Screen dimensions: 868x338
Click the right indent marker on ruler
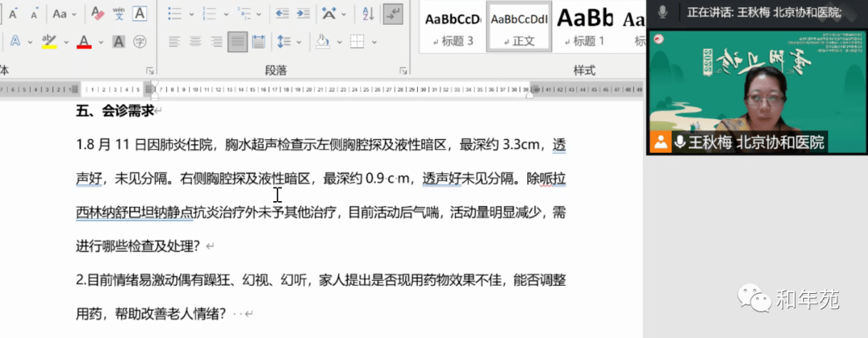click(x=530, y=94)
